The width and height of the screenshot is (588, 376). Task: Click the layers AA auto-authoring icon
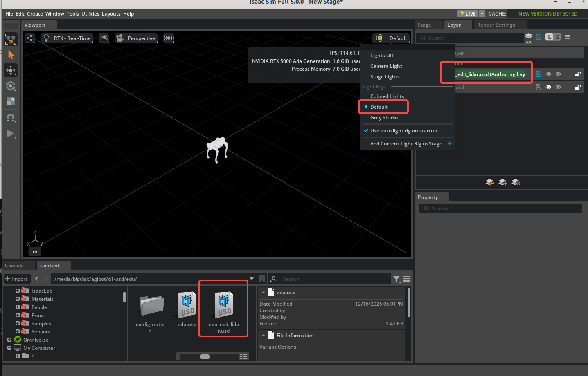(x=529, y=38)
